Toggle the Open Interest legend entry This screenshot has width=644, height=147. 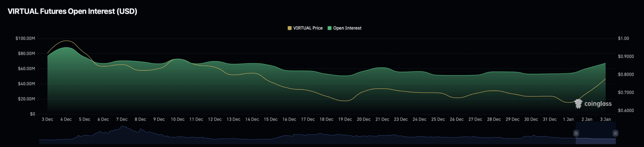pyautogui.click(x=345, y=28)
